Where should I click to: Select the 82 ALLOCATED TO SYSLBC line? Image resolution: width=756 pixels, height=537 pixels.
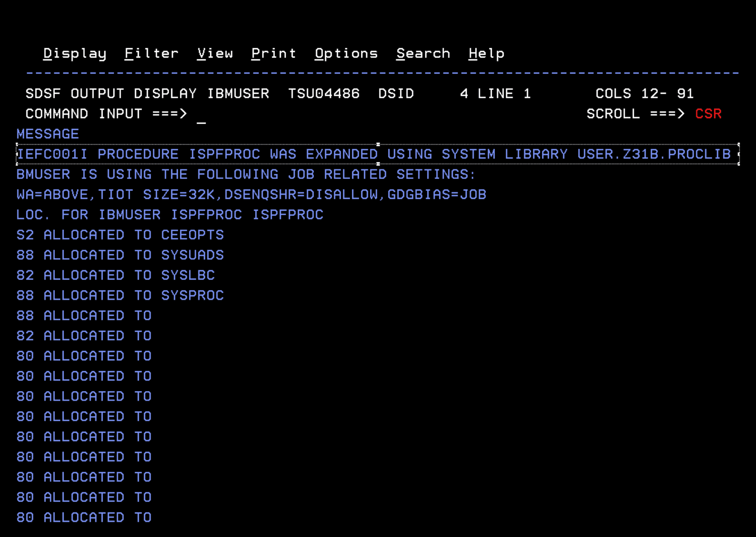pos(115,275)
